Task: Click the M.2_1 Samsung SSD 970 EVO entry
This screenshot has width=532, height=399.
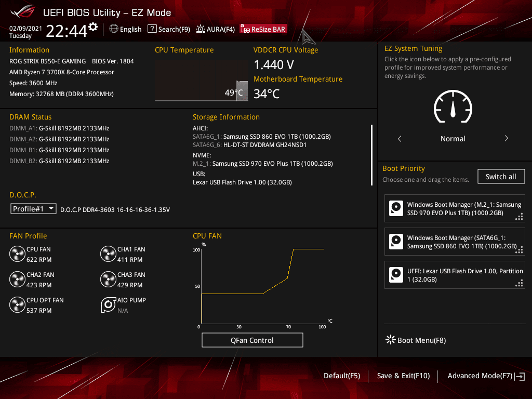Action: pos(262,164)
